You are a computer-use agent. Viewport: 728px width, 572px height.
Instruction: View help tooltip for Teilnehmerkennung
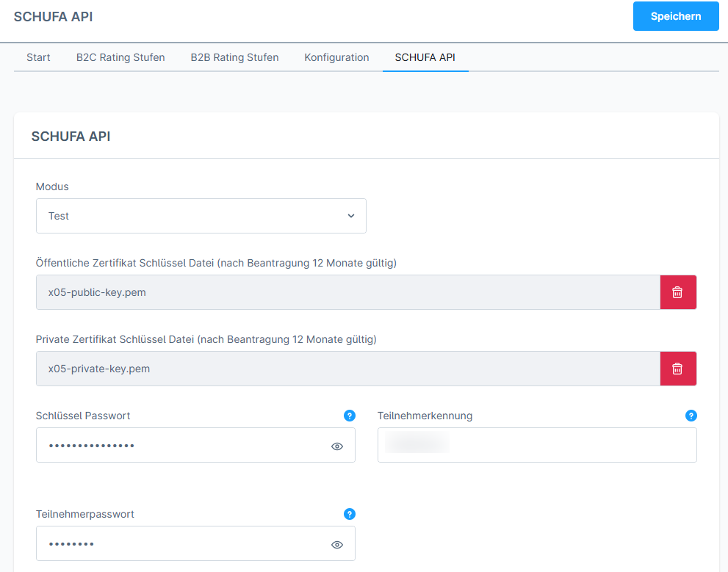pyautogui.click(x=691, y=416)
